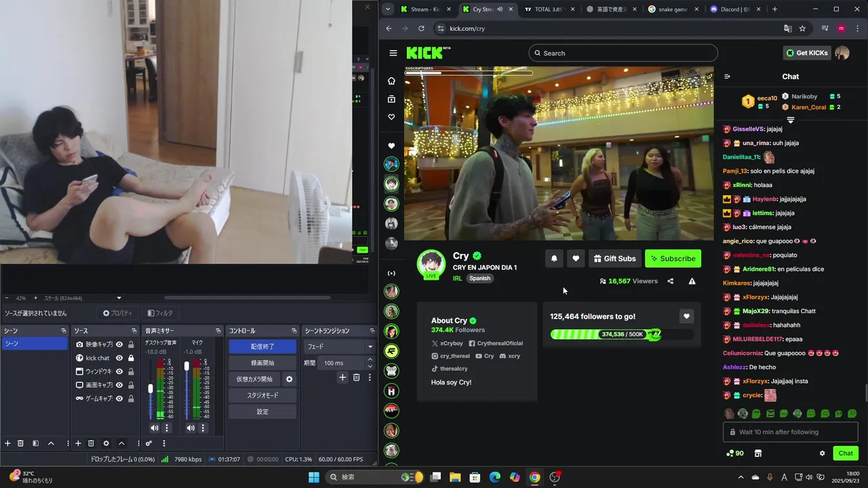This screenshot has width=868, height=488.
Task: Toggle visibility of 画面キャプチャ source
Action: 119,385
